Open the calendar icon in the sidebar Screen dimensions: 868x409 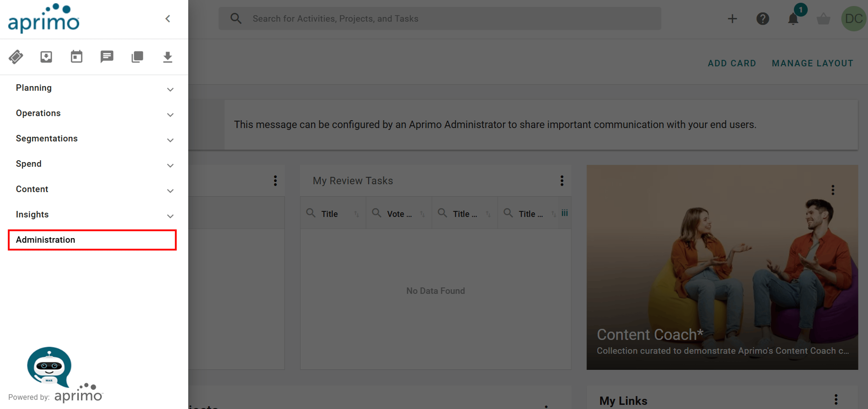pyautogui.click(x=76, y=57)
